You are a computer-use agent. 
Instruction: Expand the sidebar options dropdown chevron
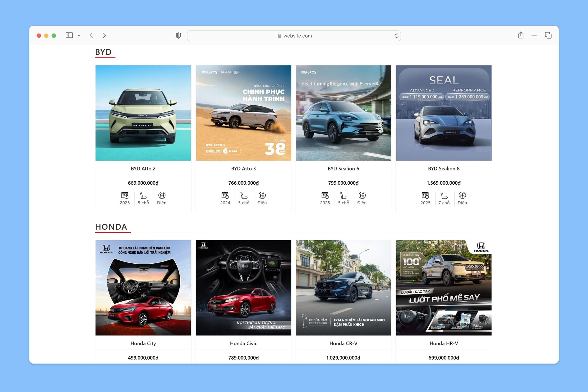79,36
